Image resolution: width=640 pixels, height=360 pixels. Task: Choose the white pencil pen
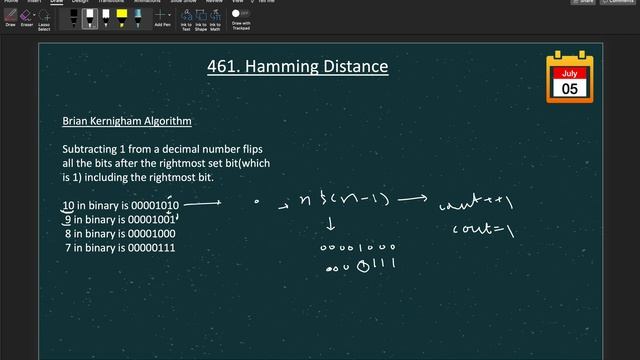click(x=106, y=18)
